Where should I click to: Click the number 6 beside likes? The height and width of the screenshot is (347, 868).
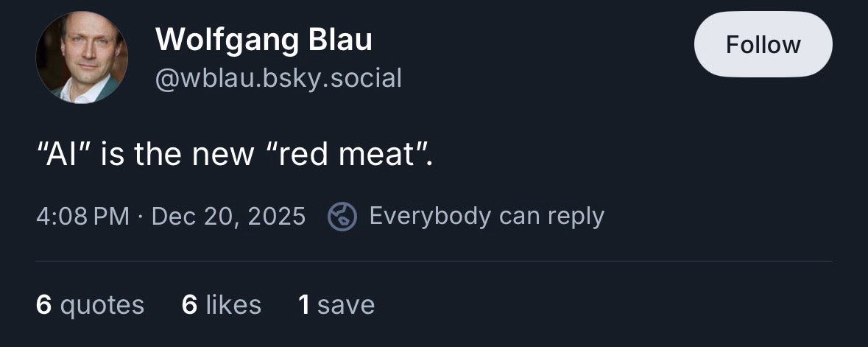189,304
